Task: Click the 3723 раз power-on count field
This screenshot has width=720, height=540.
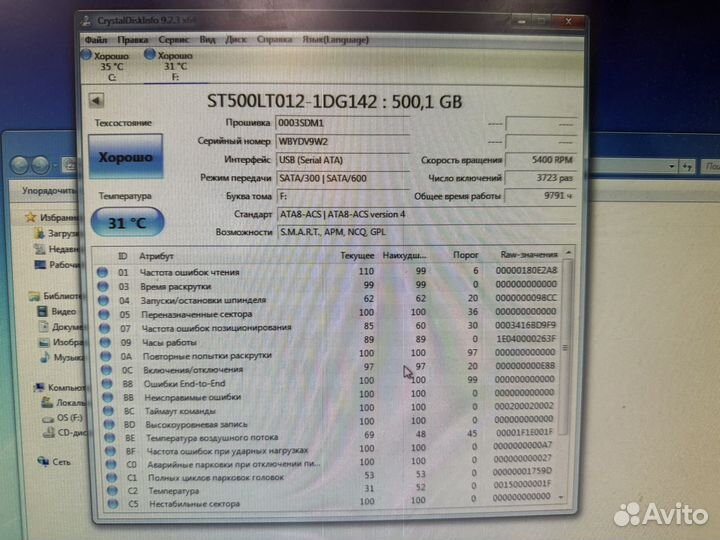Action: pyautogui.click(x=540, y=178)
